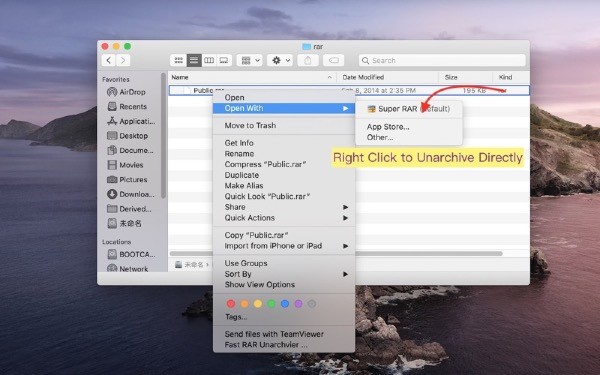600x375 pixels.
Task: Switch to icon view in Finder toolbar
Action: (x=178, y=60)
